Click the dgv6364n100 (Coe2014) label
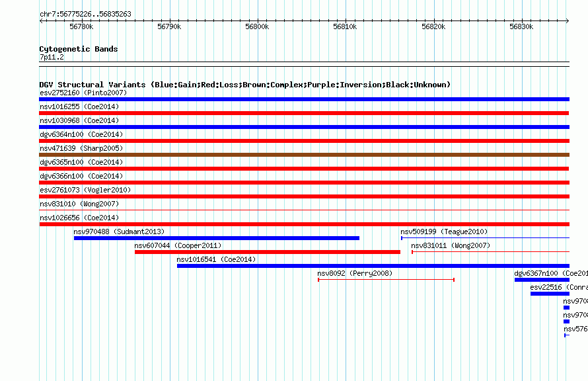This screenshot has height=381, width=588. pos(81,134)
